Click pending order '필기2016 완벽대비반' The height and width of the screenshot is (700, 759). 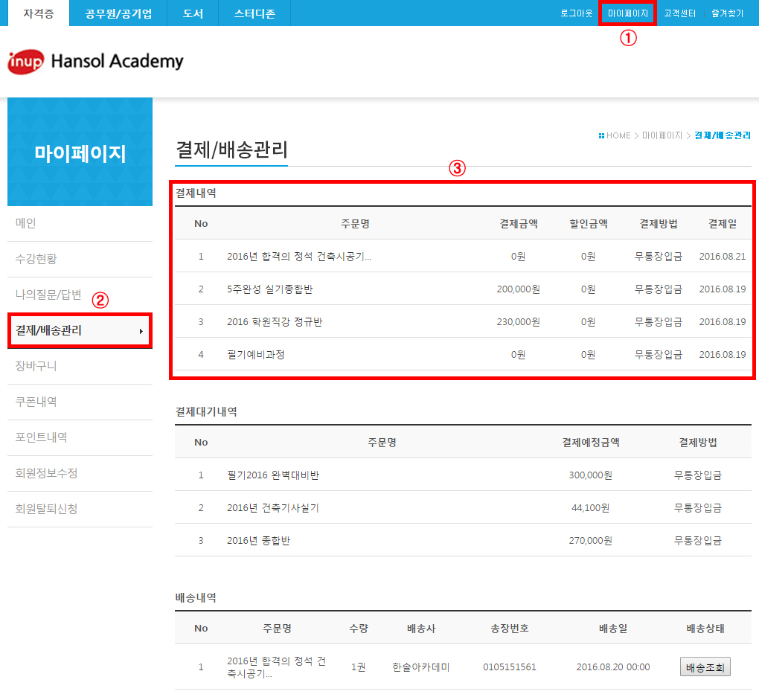coord(273,475)
